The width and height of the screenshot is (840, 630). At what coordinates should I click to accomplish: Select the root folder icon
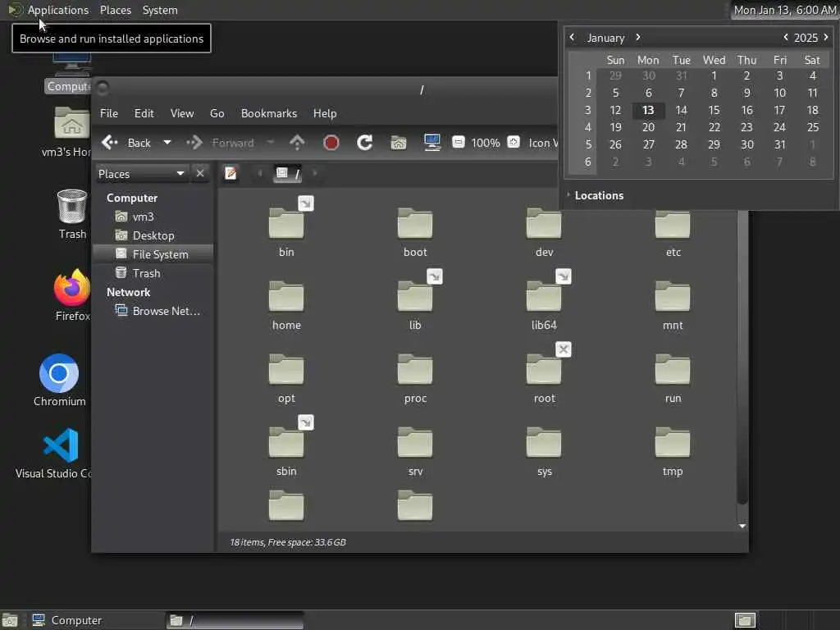544,370
